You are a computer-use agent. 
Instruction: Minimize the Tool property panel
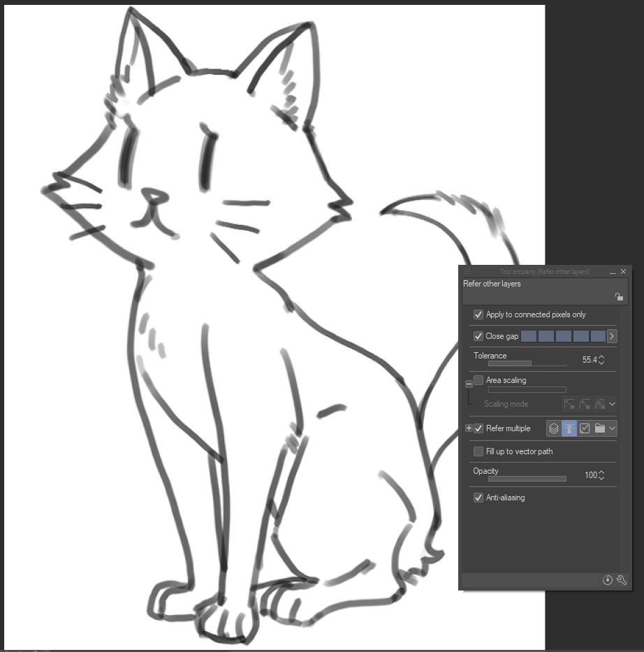click(x=613, y=272)
